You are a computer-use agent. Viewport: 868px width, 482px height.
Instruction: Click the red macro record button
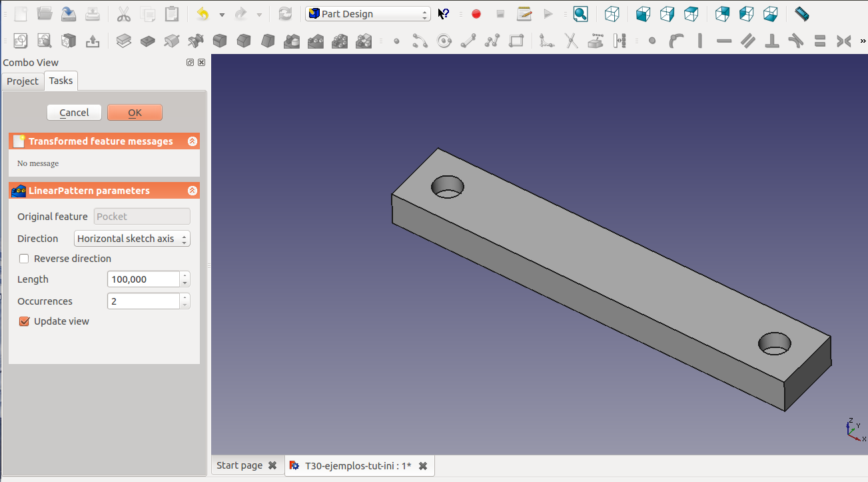coord(476,14)
